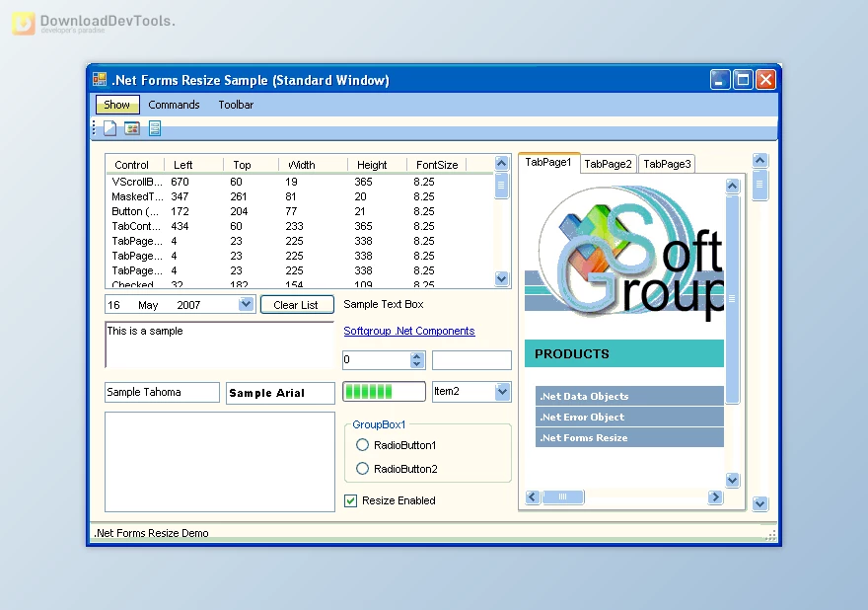This screenshot has height=610, width=868.
Task: Open the date picker dropdown arrow
Action: (x=246, y=304)
